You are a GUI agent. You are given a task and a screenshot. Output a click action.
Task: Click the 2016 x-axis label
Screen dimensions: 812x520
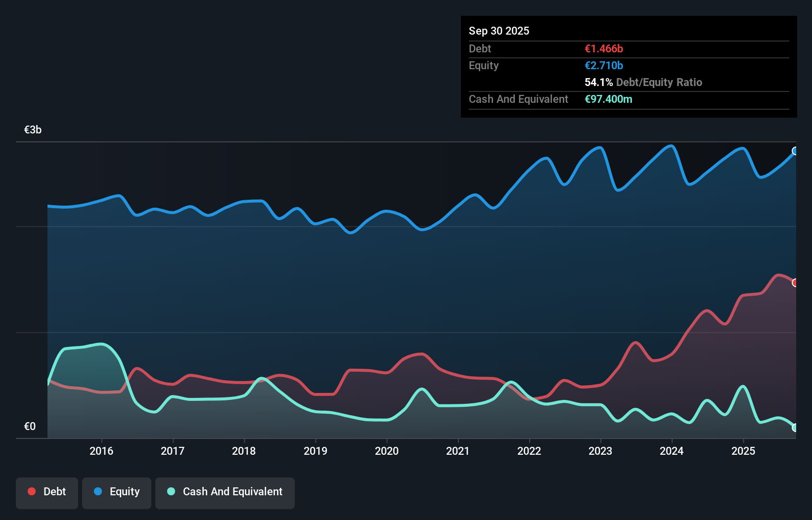(x=101, y=451)
